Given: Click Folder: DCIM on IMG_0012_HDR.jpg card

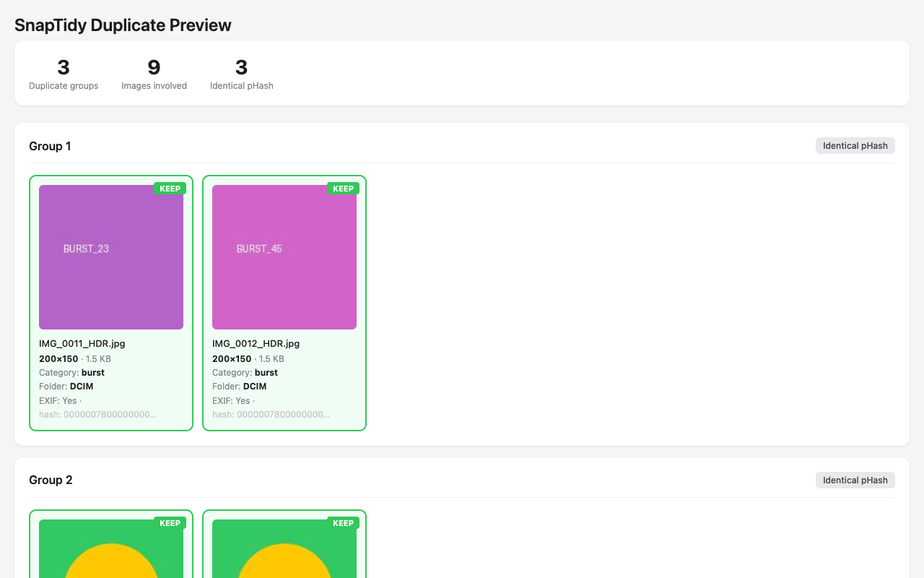Looking at the screenshot, I should coord(239,387).
